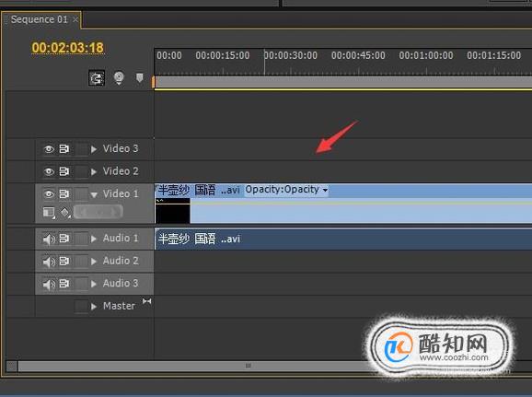Screen dimensions: 532x397
Task: Click the Set Encore chapter marker icon
Action: [x=119, y=77]
